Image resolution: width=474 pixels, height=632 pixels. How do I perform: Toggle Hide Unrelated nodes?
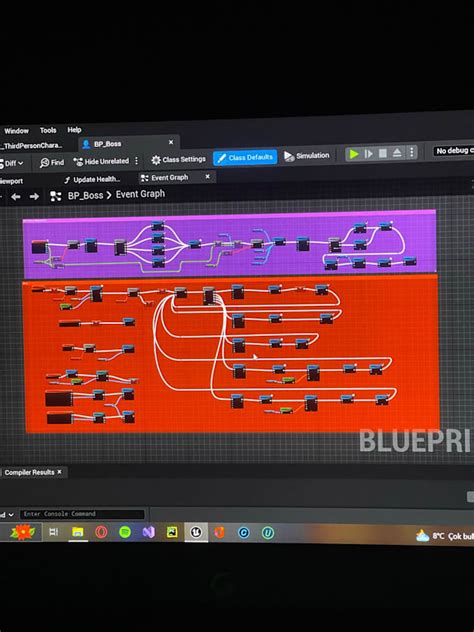[102, 161]
